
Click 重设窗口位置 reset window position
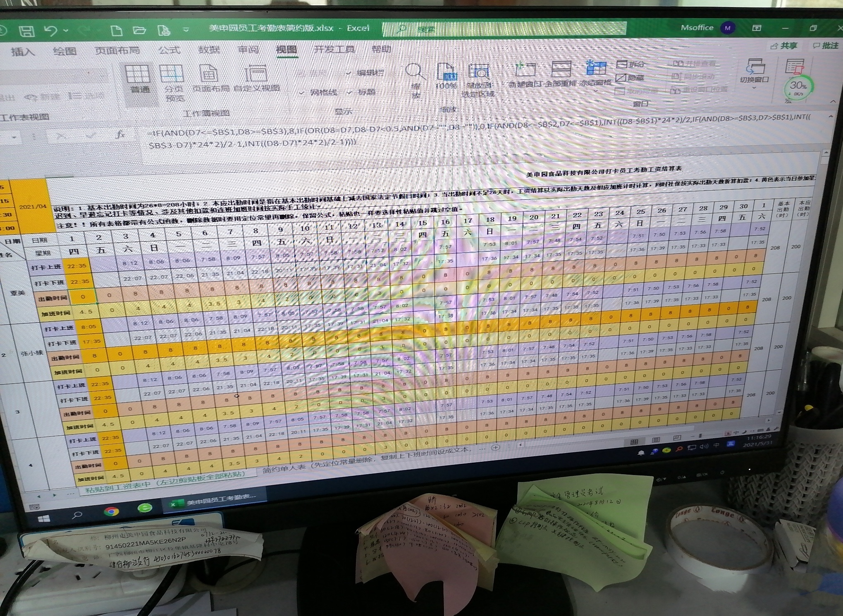[700, 89]
